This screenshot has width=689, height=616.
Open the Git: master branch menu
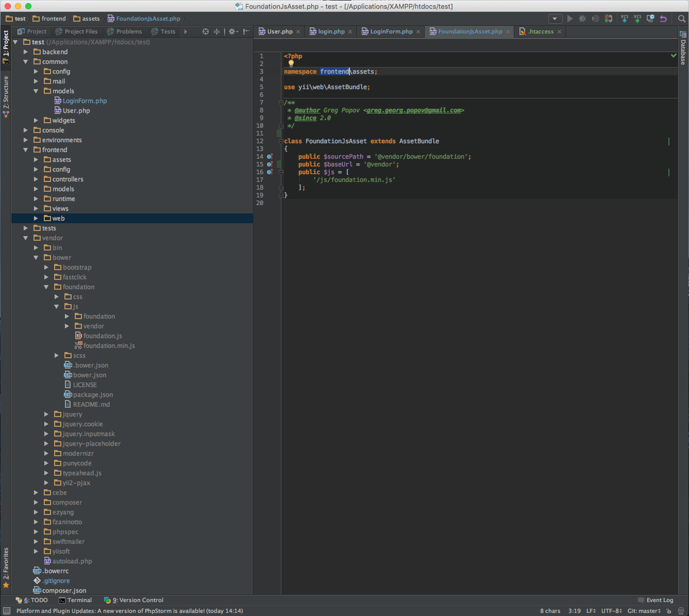pos(644,611)
